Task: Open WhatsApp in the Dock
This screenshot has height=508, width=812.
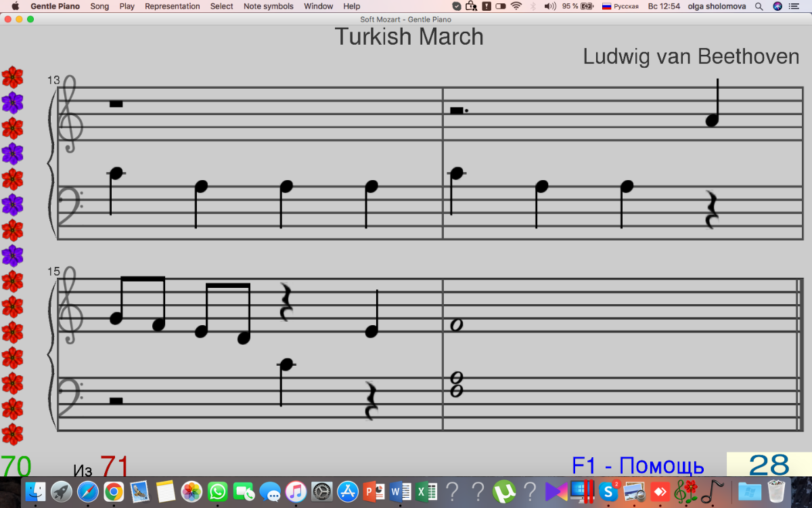Action: (218, 492)
